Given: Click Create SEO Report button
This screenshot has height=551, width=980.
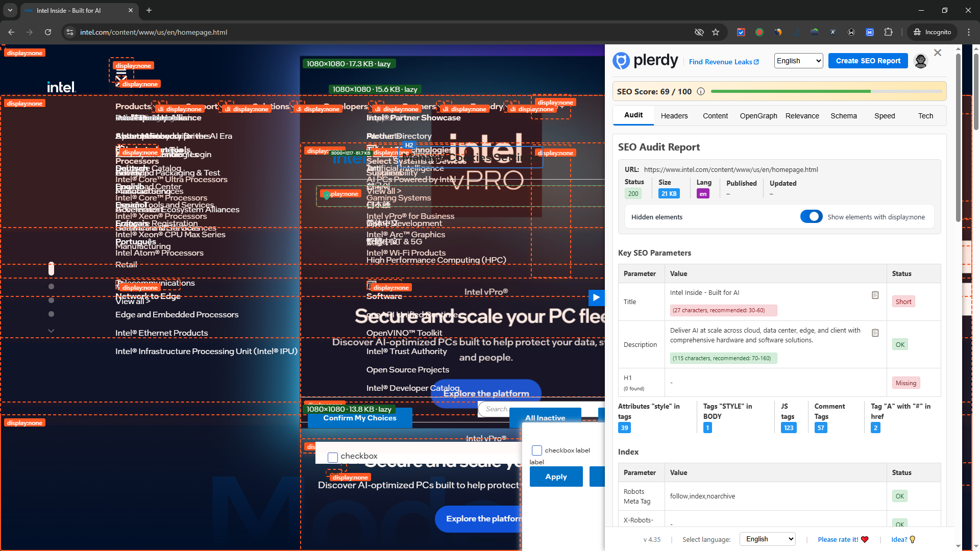Looking at the screenshot, I should pos(868,61).
